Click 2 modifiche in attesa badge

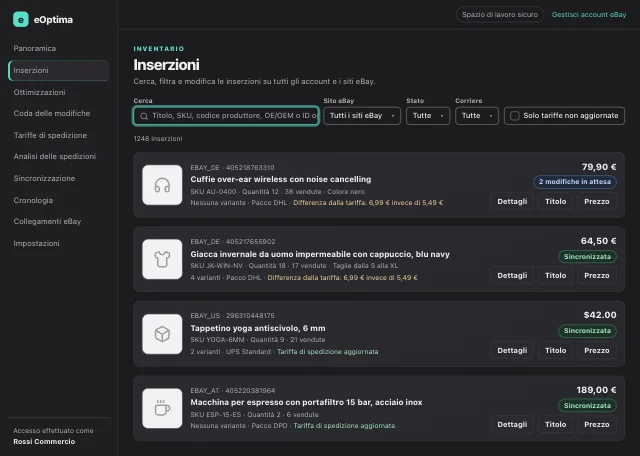pyautogui.click(x=575, y=182)
